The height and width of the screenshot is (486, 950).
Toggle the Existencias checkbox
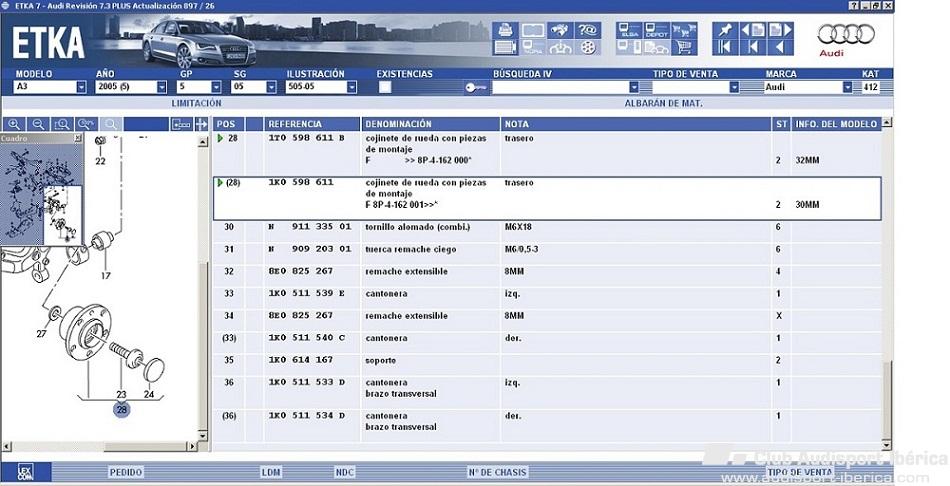click(x=385, y=87)
